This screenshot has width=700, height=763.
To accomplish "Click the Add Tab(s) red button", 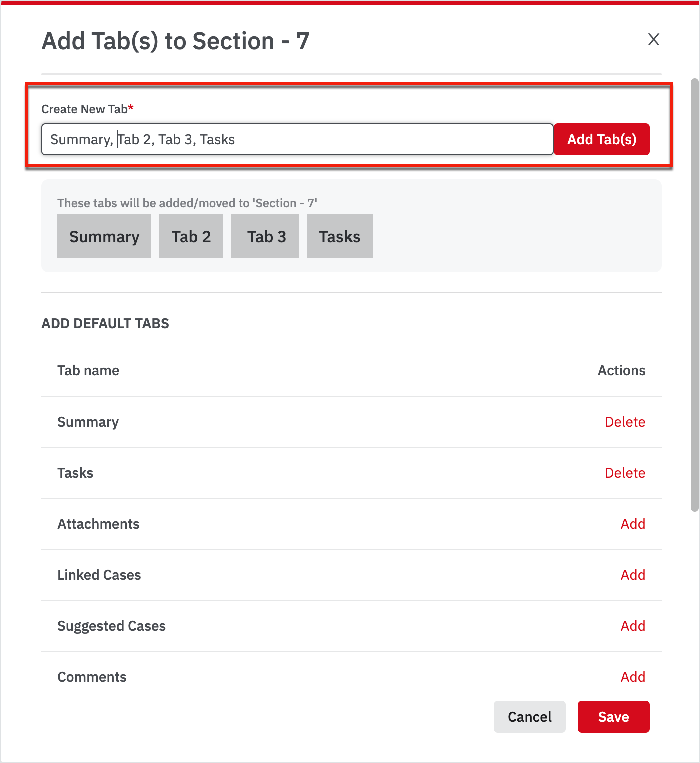I will pos(601,139).
